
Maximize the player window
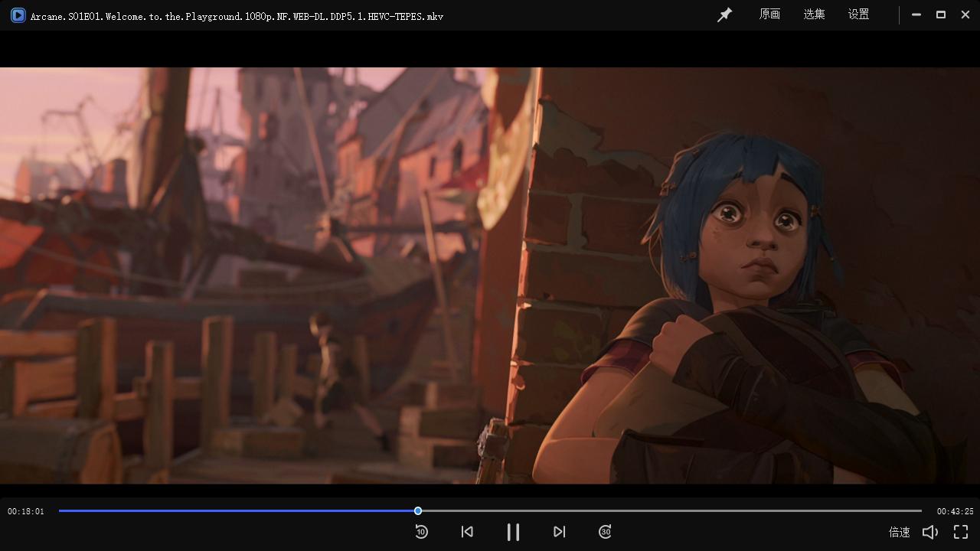click(941, 15)
